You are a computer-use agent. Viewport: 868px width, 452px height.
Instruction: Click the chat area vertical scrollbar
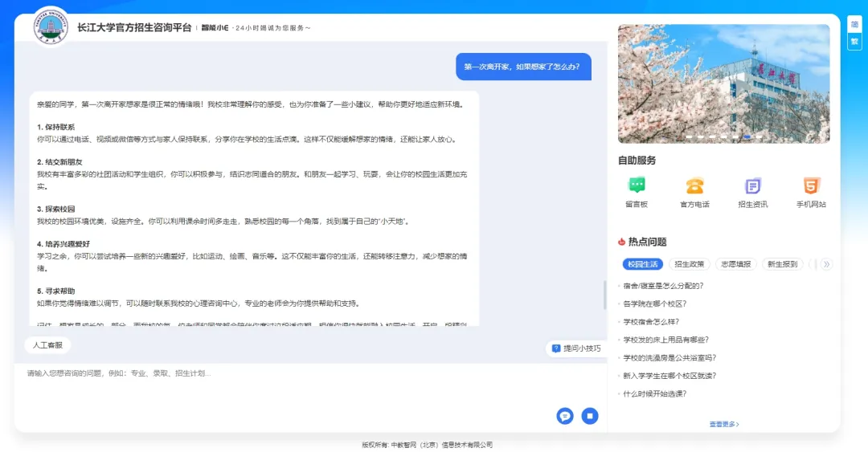click(604, 295)
